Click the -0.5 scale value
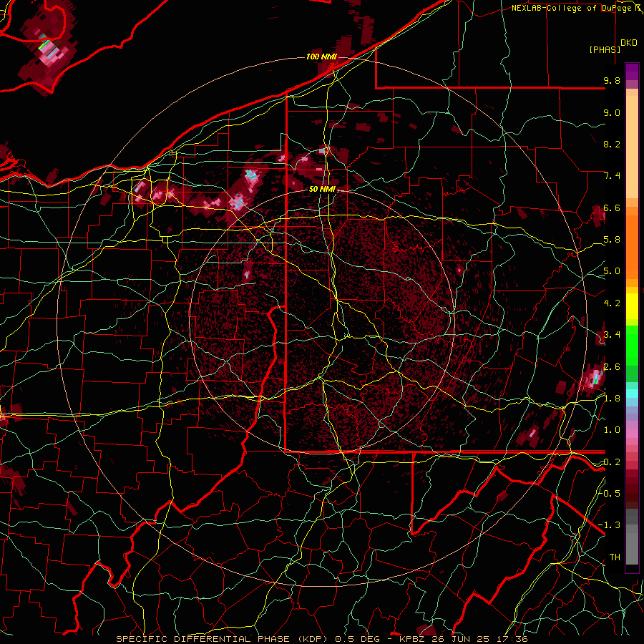The width and height of the screenshot is (644, 644). 610,494
